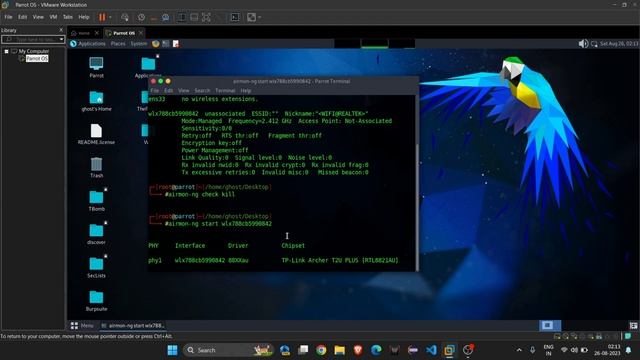Image resolution: width=640 pixels, height=360 pixels.
Task: Open the Parrot System menu
Action: (139, 44)
